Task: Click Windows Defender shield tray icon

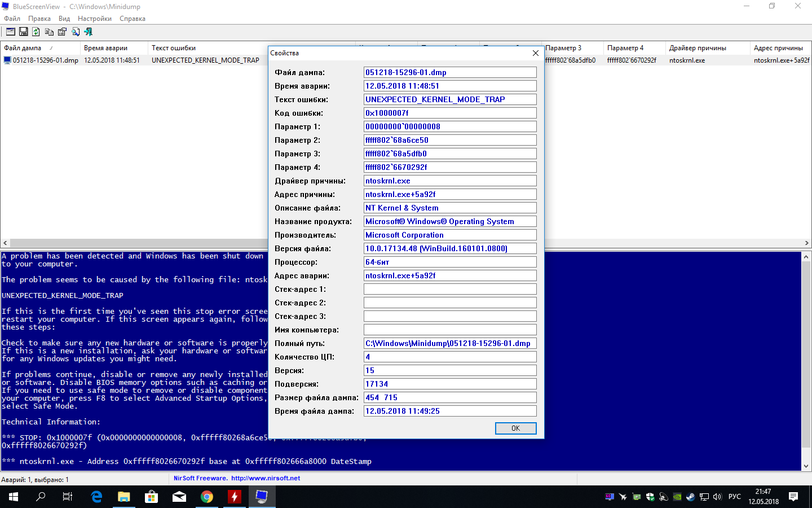Action: pyautogui.click(x=650, y=497)
